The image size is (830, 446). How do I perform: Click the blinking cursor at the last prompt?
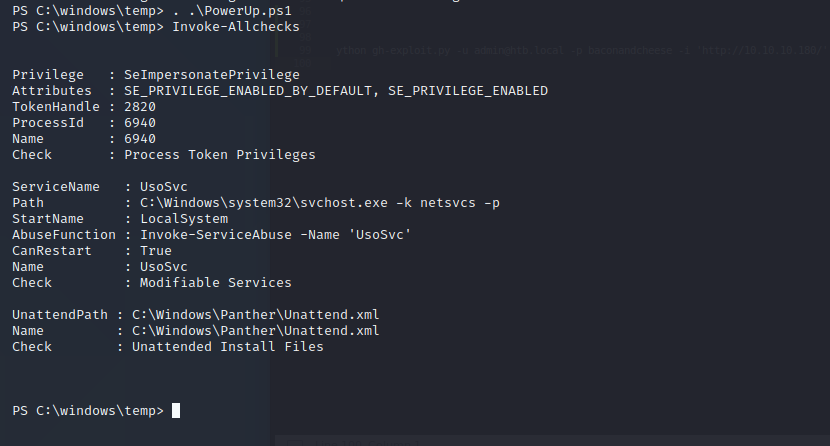click(176, 411)
